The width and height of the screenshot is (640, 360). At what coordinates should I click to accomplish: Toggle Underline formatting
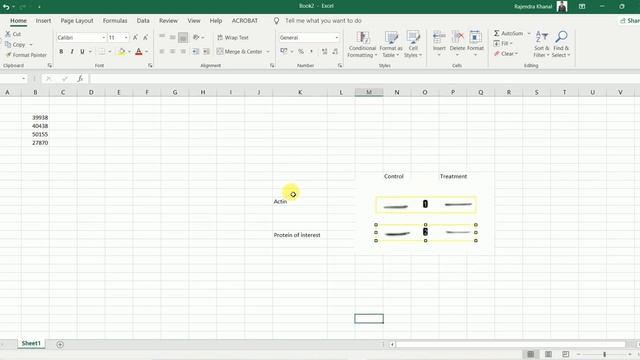click(x=82, y=52)
